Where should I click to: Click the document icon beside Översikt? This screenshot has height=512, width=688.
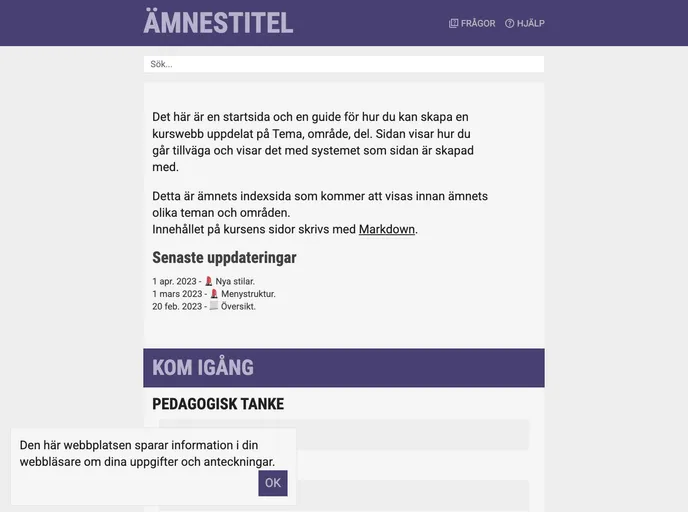coord(213,307)
